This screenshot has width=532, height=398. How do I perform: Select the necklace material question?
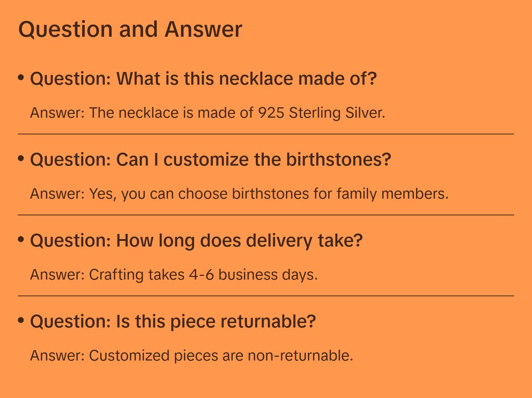203,79
